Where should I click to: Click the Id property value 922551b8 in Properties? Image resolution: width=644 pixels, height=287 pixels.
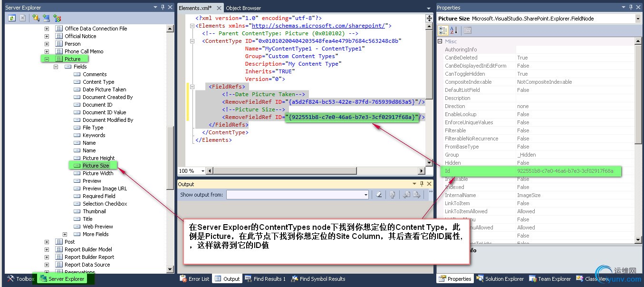(x=565, y=171)
